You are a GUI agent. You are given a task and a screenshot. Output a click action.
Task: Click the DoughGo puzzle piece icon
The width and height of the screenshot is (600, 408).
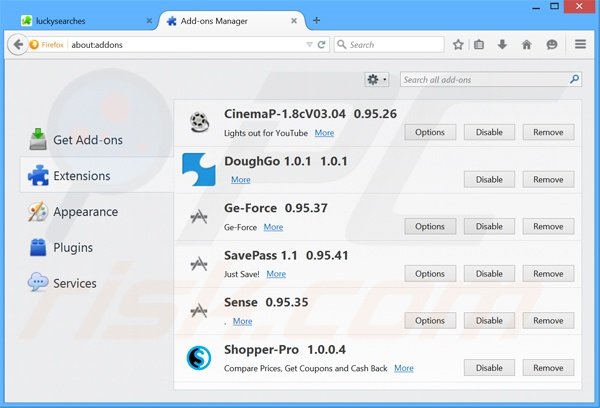coord(199,169)
